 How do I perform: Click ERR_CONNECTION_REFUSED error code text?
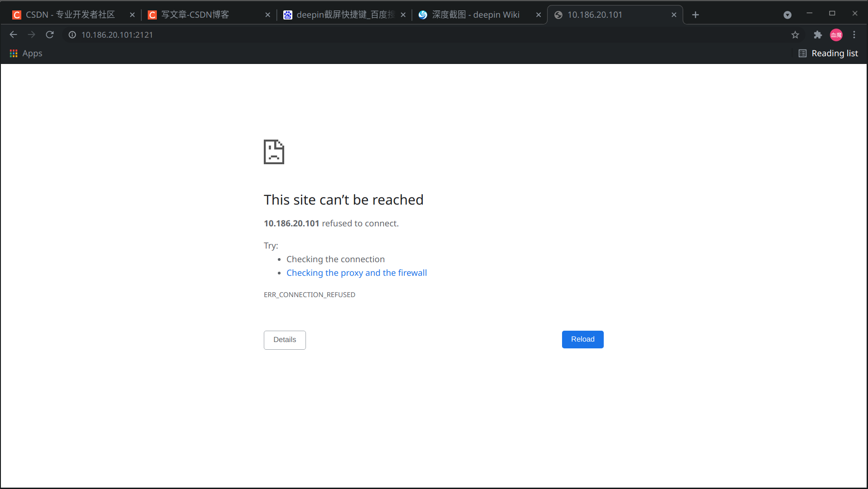click(x=310, y=295)
